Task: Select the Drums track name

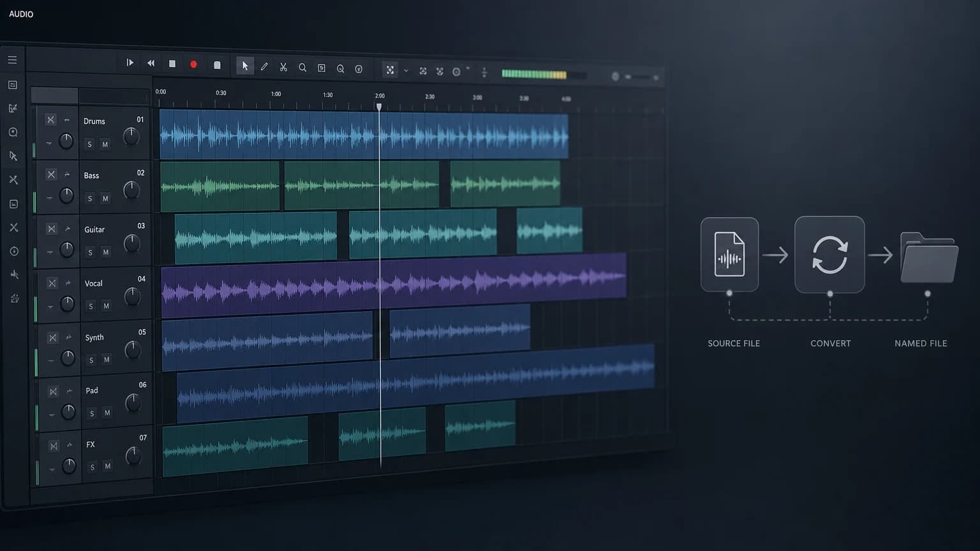Action: tap(94, 121)
